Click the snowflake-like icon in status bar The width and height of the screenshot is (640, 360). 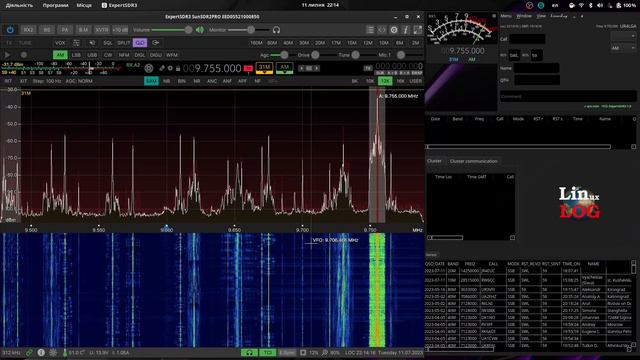coord(53,352)
